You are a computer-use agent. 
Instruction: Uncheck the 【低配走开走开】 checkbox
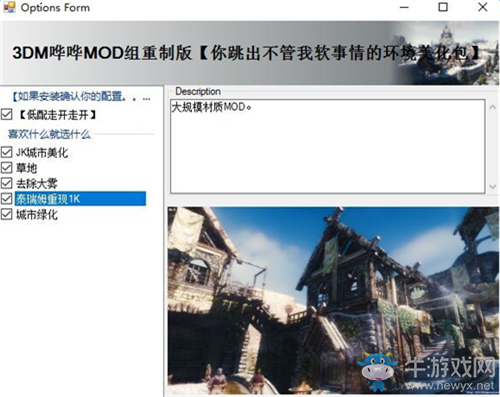pos(7,114)
